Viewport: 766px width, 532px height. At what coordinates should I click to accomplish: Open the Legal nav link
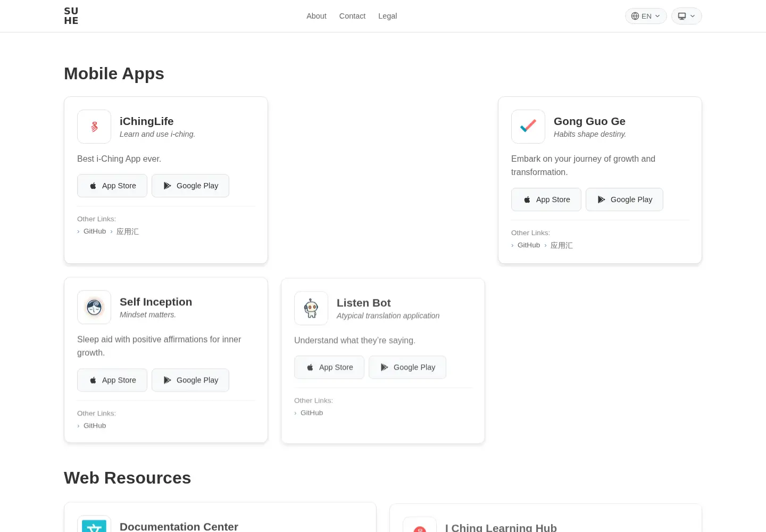388,16
